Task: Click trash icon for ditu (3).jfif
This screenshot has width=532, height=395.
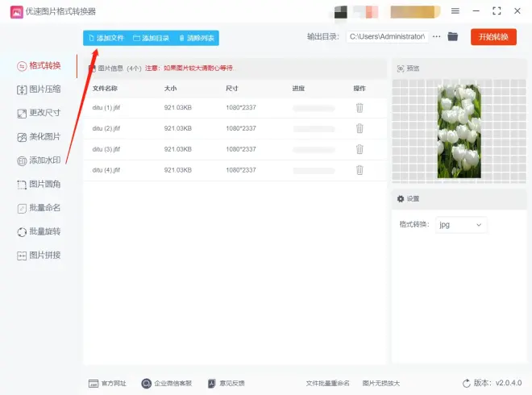Action: 360,149
